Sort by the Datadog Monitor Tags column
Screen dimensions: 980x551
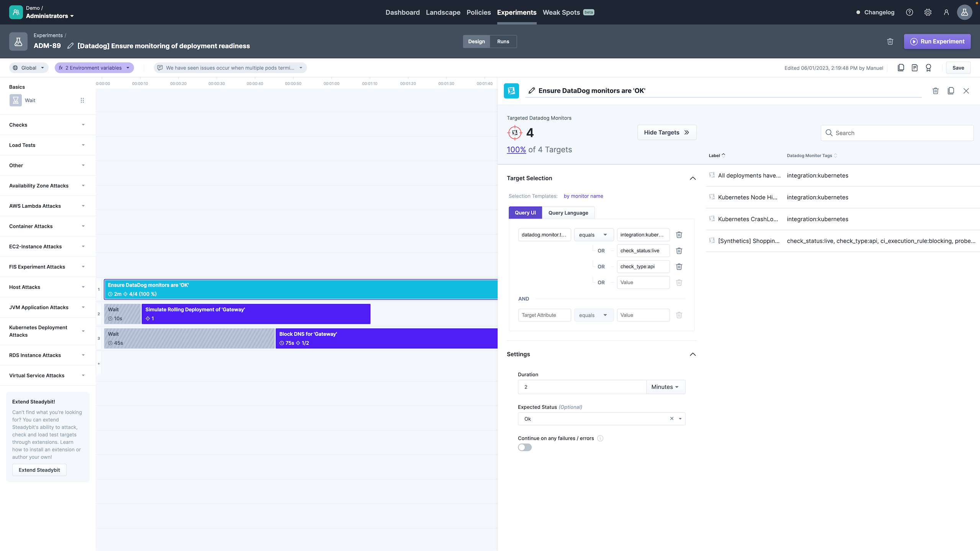[x=812, y=155]
